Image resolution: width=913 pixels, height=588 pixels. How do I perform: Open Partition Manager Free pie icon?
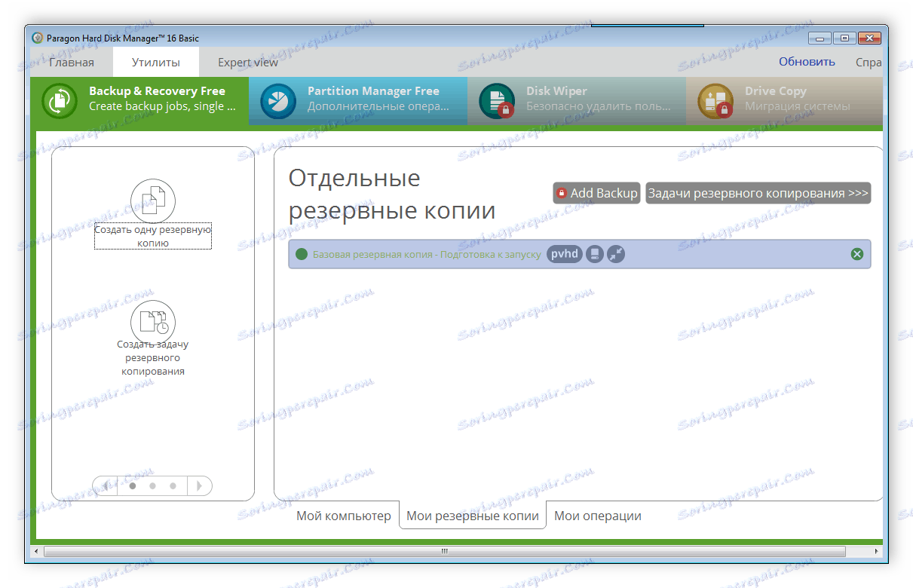pos(278,101)
